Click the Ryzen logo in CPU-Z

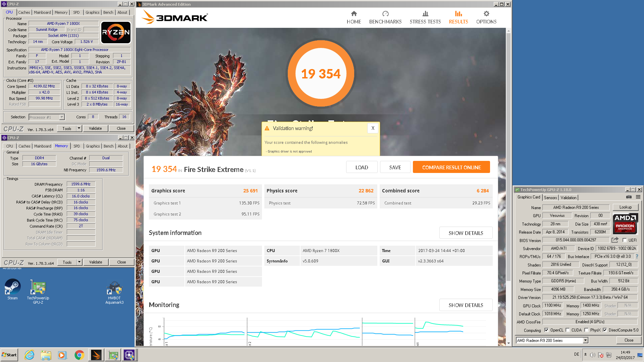coord(116,33)
